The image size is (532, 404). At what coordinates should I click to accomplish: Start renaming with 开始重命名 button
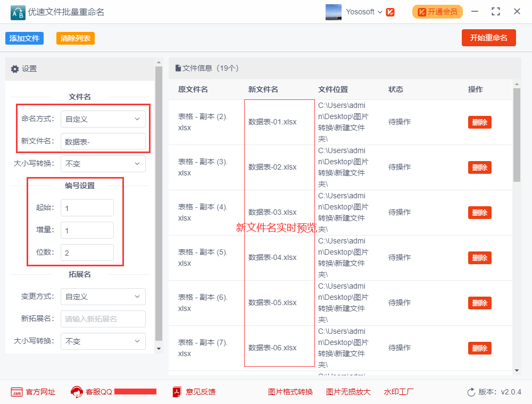[488, 38]
